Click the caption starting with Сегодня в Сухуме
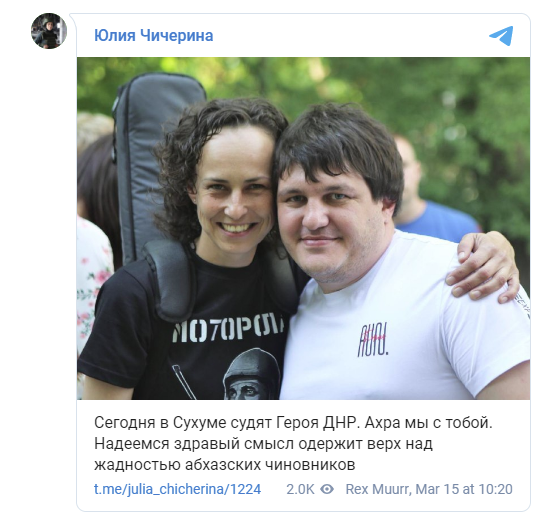 [x=293, y=423]
